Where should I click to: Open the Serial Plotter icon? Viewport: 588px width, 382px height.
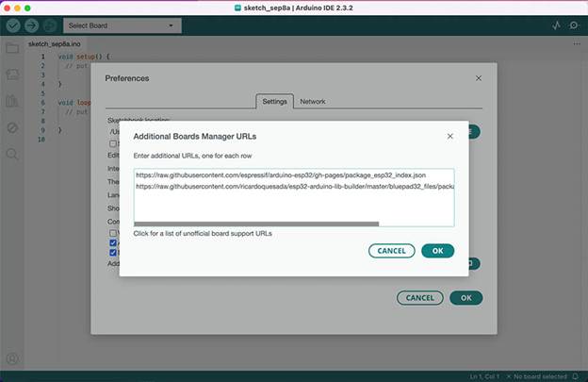click(x=555, y=25)
